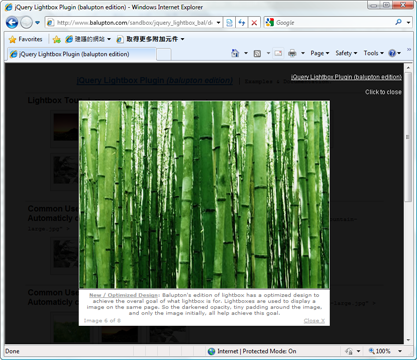Open the recent pages dropdown arrow
This screenshot has height=360, width=417.
pyautogui.click(x=37, y=23)
